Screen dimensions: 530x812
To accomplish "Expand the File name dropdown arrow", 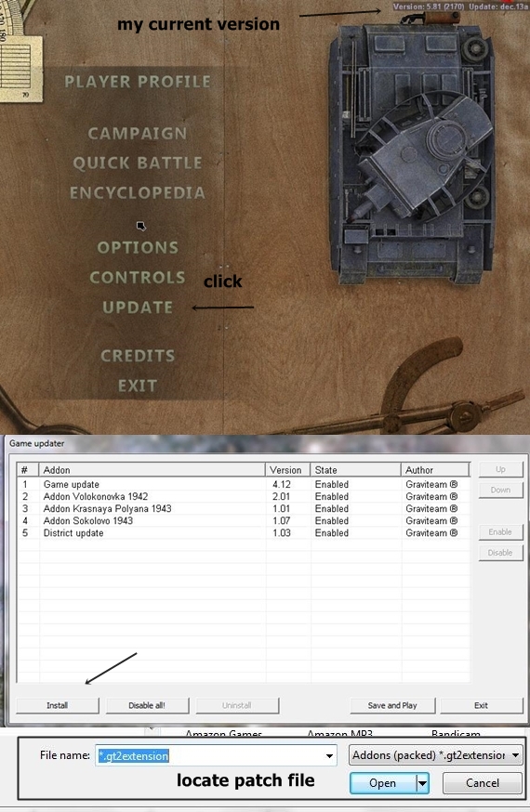I will click(329, 755).
